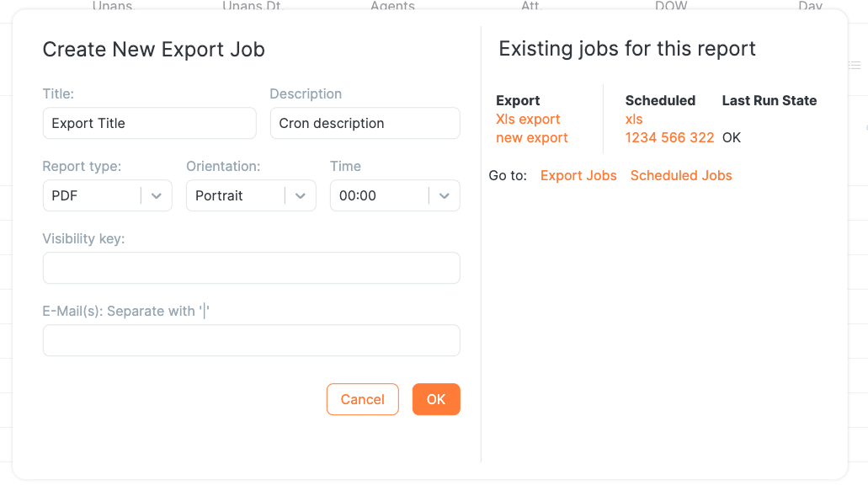The height and width of the screenshot is (496, 868).
Task: Click the Export Title input field
Action: coord(149,123)
